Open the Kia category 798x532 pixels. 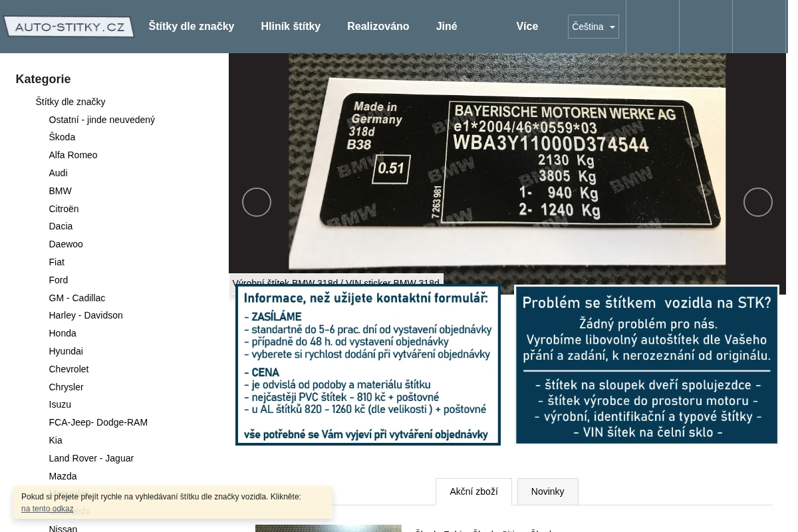(x=55, y=440)
